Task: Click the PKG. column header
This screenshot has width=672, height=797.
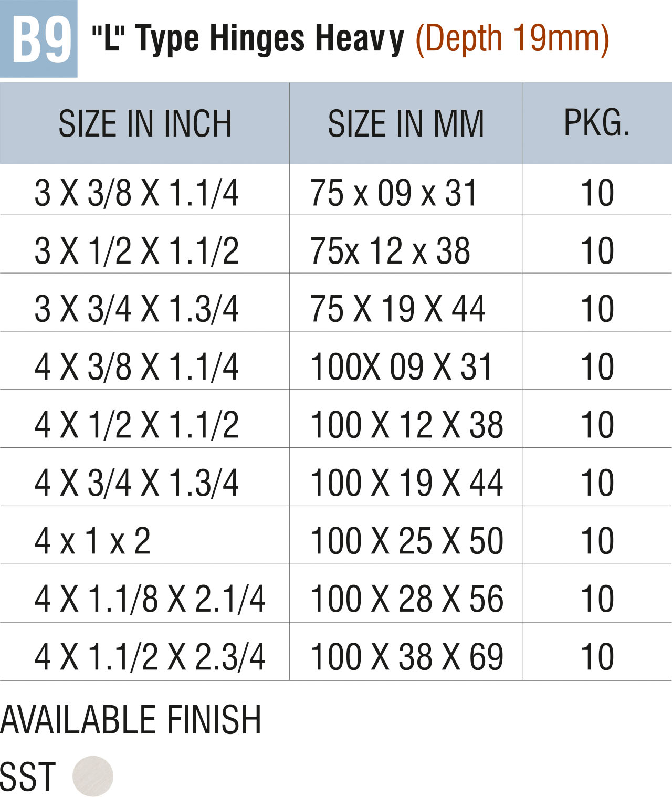Action: click(x=597, y=123)
